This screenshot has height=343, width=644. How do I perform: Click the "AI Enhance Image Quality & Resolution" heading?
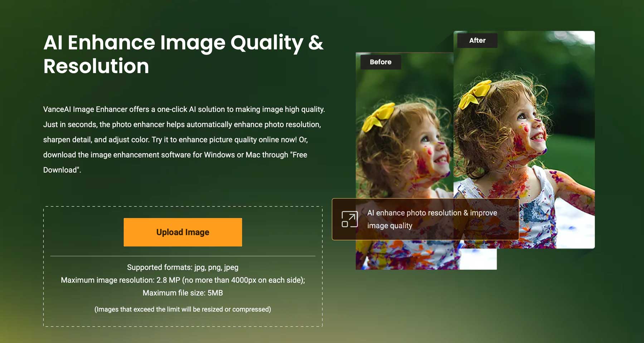click(x=183, y=54)
